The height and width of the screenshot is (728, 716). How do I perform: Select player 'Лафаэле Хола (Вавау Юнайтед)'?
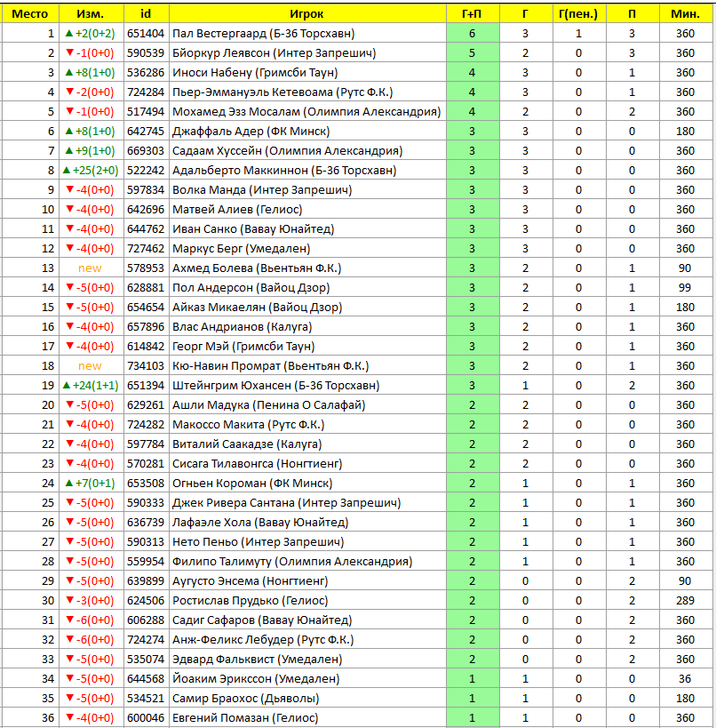click(x=260, y=522)
